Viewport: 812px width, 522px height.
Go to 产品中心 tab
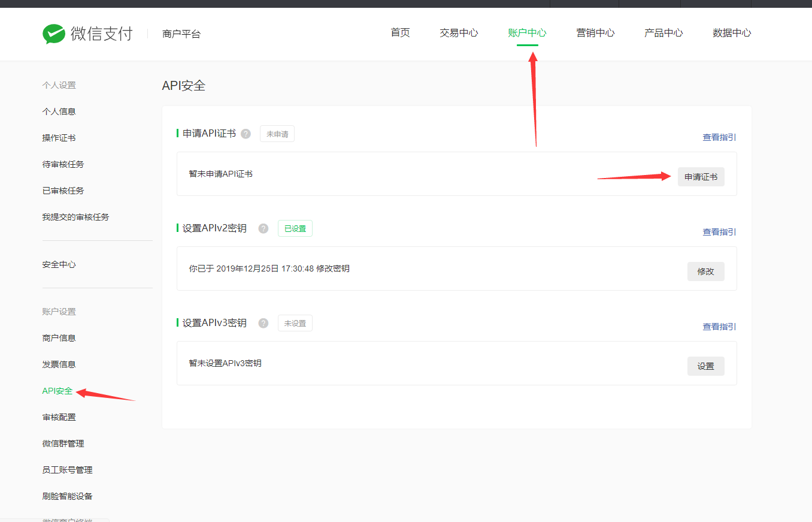tap(663, 33)
